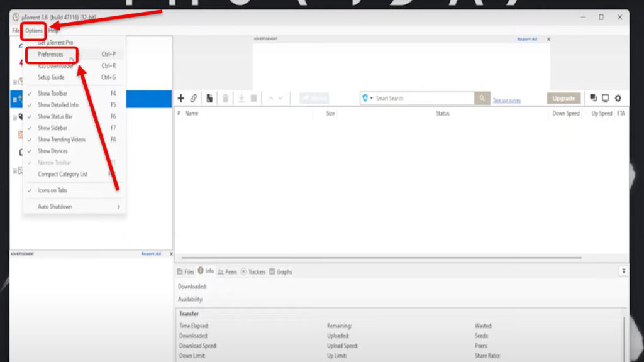Click the "Upload Speed:" label
The height and width of the screenshot is (362, 644).
coord(343,346)
